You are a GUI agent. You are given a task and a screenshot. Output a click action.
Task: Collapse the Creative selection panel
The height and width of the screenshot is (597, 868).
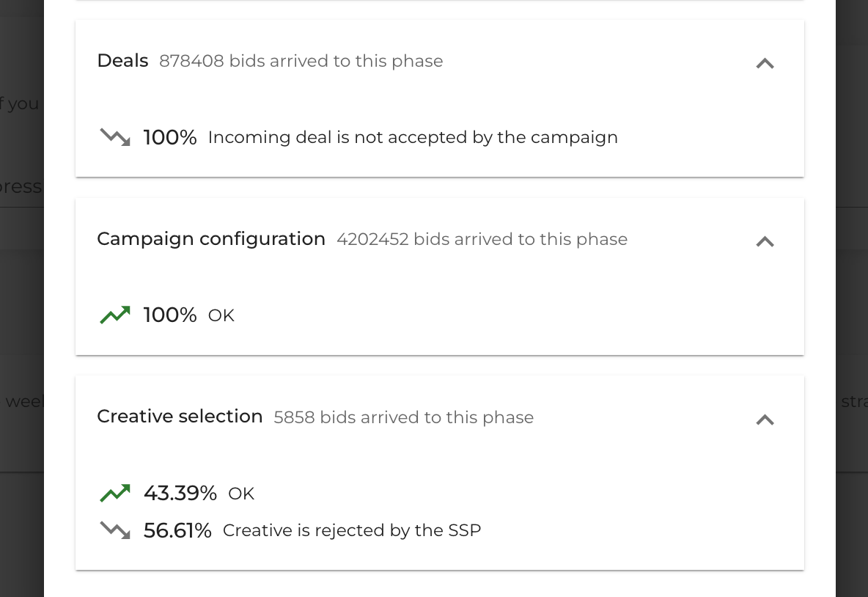point(765,420)
